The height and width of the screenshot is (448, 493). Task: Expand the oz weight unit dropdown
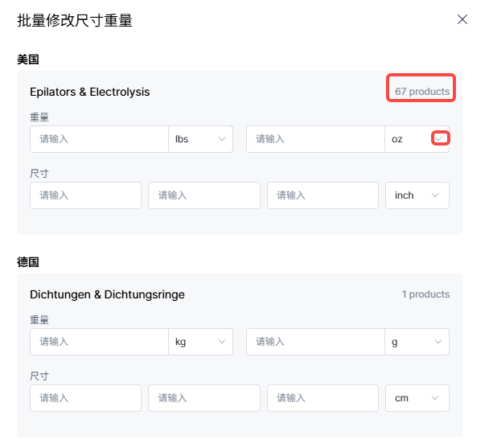click(x=439, y=139)
